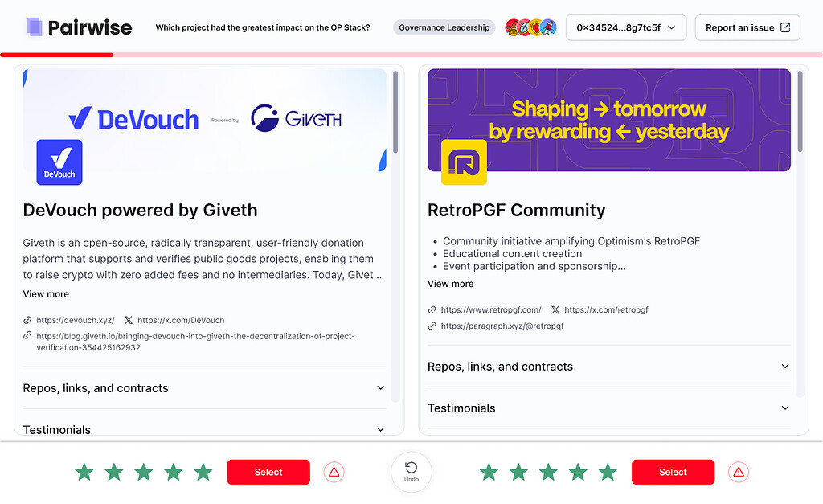
Task: Give DeVouch a one-star rating
Action: 84,472
